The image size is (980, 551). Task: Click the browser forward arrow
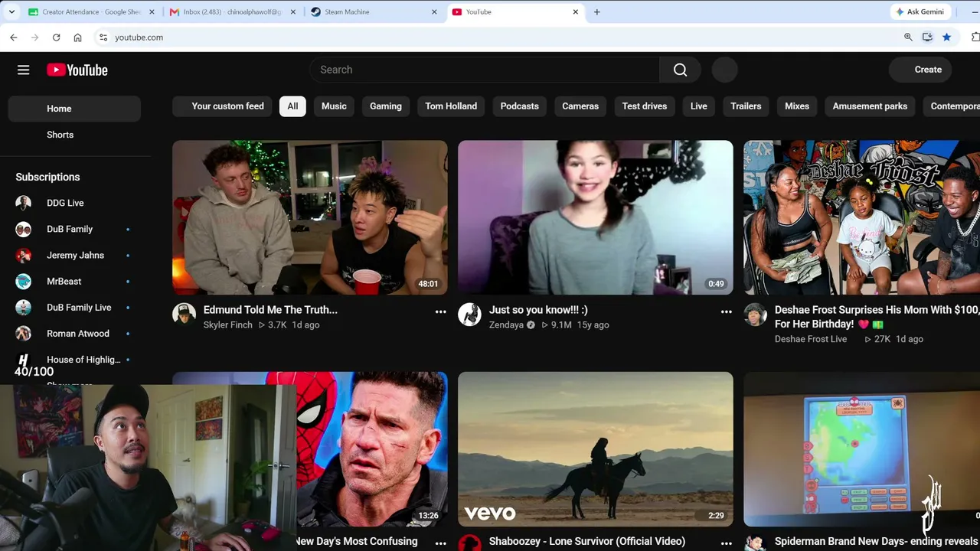pos(34,37)
